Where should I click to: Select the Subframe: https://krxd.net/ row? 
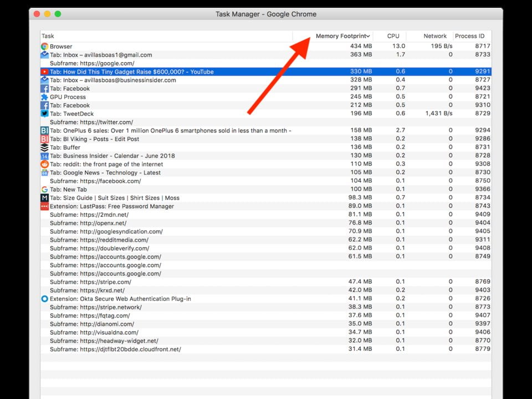[265, 290]
